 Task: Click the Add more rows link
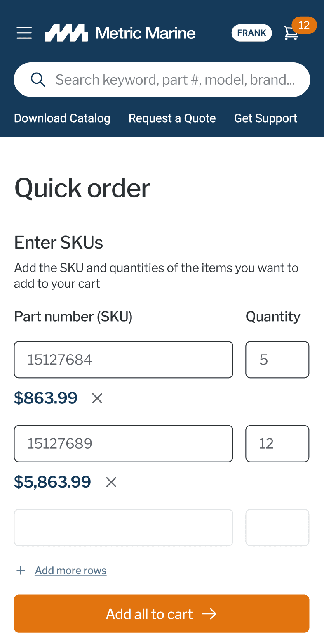[x=70, y=571]
